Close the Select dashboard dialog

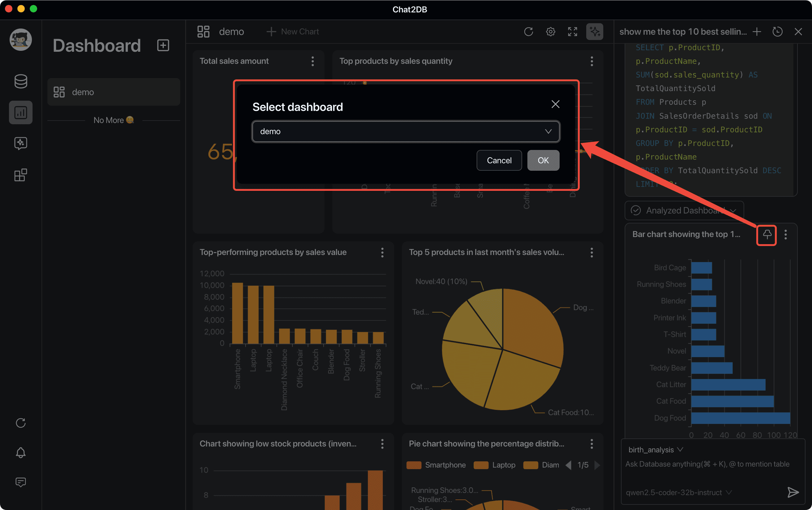click(x=555, y=104)
